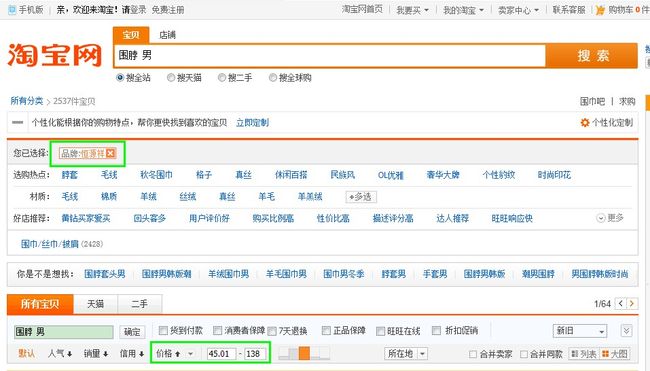The height and width of the screenshot is (371, 650).
Task: Select the 天猫 results tab
Action: (x=96, y=304)
